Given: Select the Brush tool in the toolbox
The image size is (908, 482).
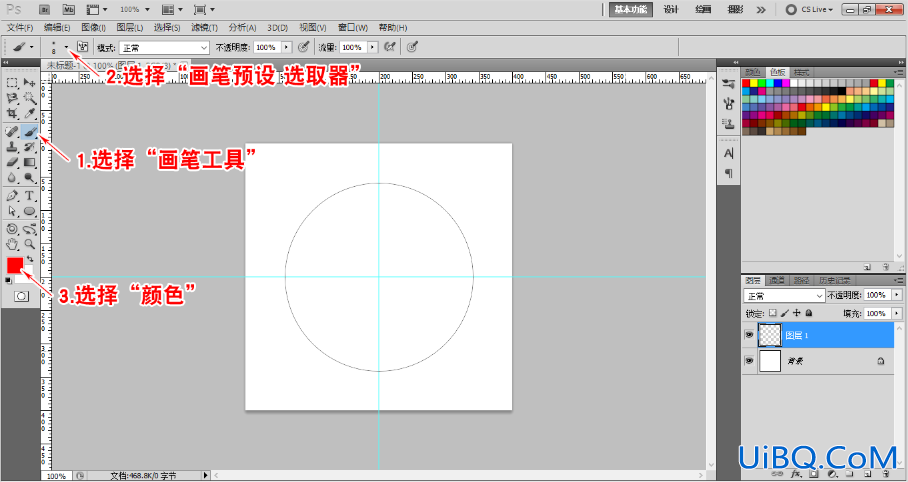Looking at the screenshot, I should click(30, 132).
